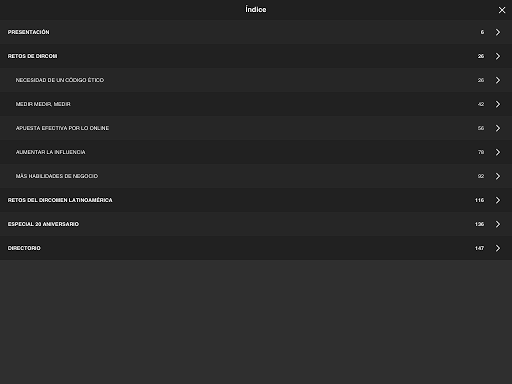Open chevron arrow for DIRECTORIO

498,248
